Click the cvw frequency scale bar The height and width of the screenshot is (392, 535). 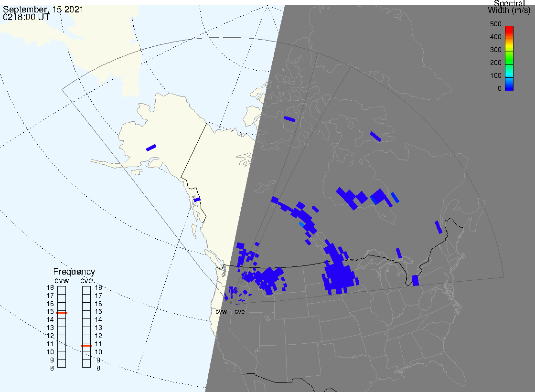62,327
